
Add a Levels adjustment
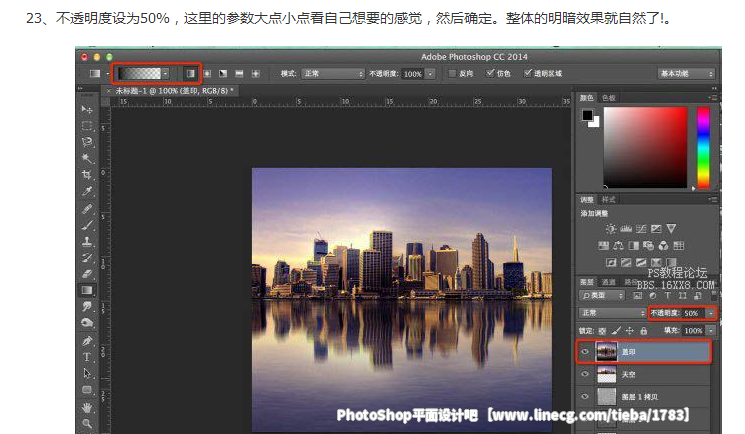pyautogui.click(x=626, y=229)
